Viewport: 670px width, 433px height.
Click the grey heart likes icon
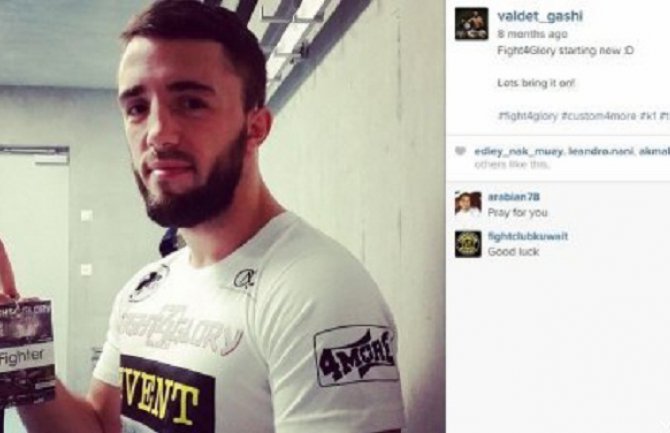460,151
